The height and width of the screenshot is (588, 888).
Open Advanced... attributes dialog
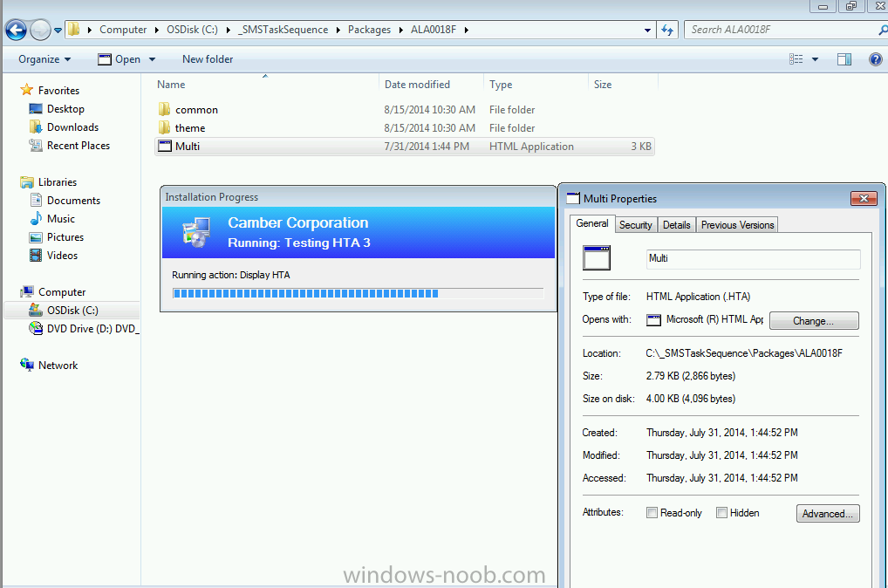click(x=828, y=513)
